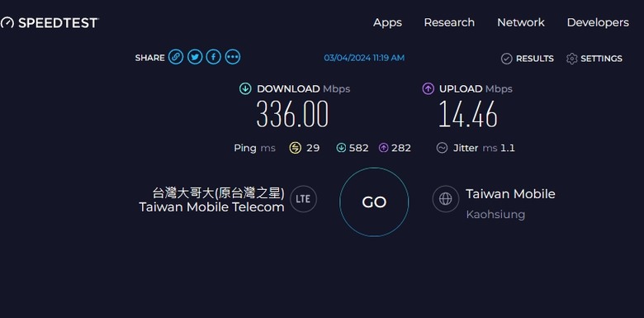Click the idle ping latency icon
Image resolution: width=644 pixels, height=318 pixels.
[295, 148]
